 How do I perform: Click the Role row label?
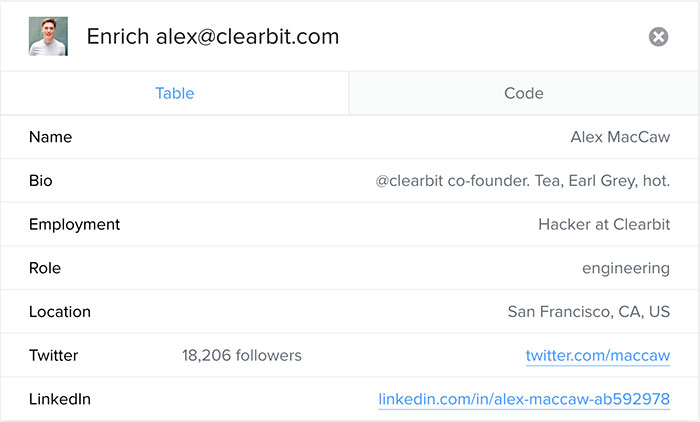[45, 268]
